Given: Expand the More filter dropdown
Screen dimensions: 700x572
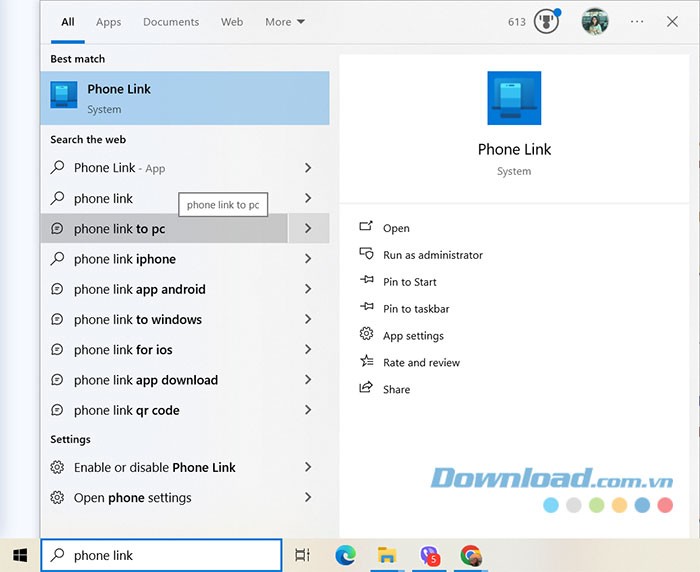Looking at the screenshot, I should pyautogui.click(x=285, y=22).
